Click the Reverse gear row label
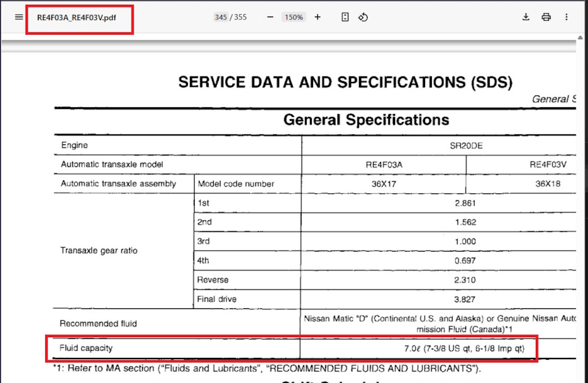The height and width of the screenshot is (383, 588). pos(213,280)
